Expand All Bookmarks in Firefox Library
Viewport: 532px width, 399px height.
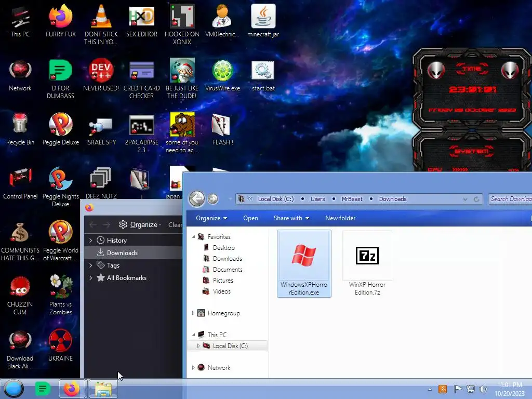pyautogui.click(x=90, y=278)
